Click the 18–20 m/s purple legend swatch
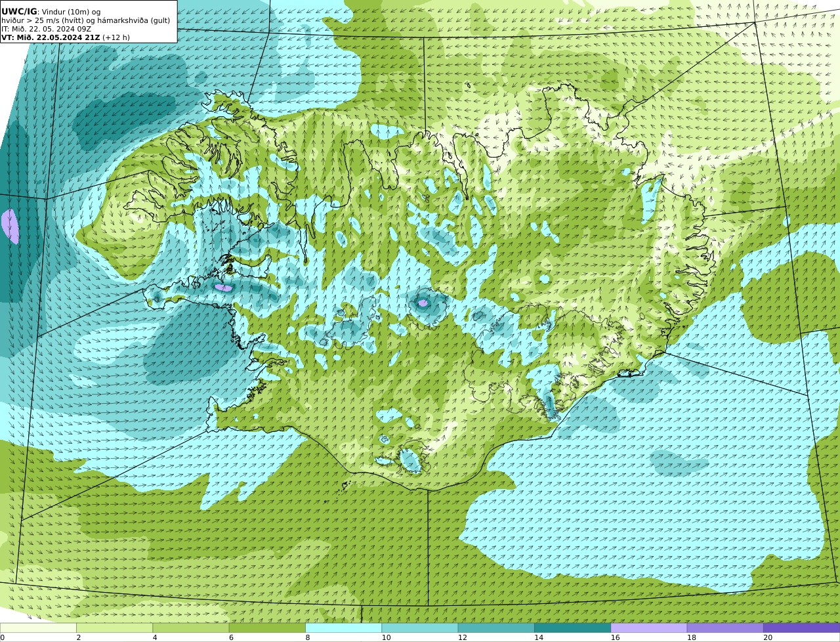The height and width of the screenshot is (642, 840). click(x=725, y=628)
